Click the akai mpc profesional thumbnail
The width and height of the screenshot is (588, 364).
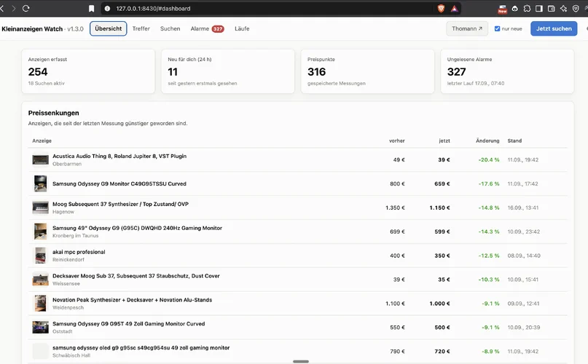[40, 256]
